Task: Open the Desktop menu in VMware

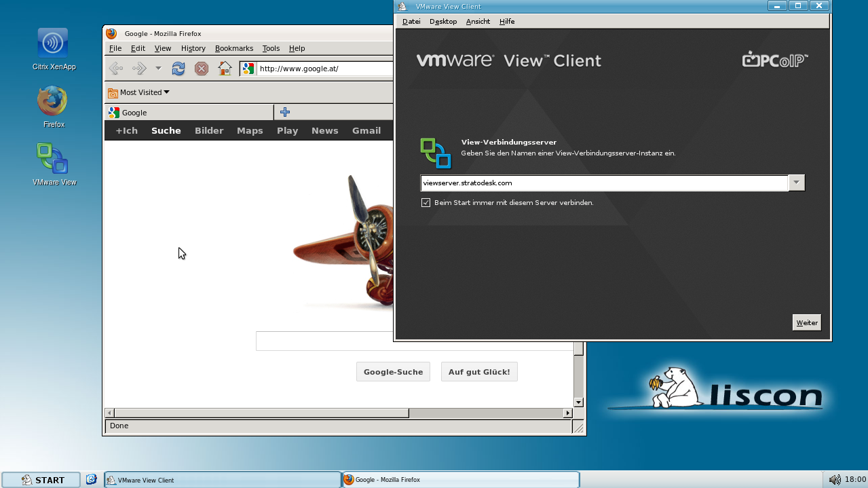Action: pyautogui.click(x=443, y=21)
